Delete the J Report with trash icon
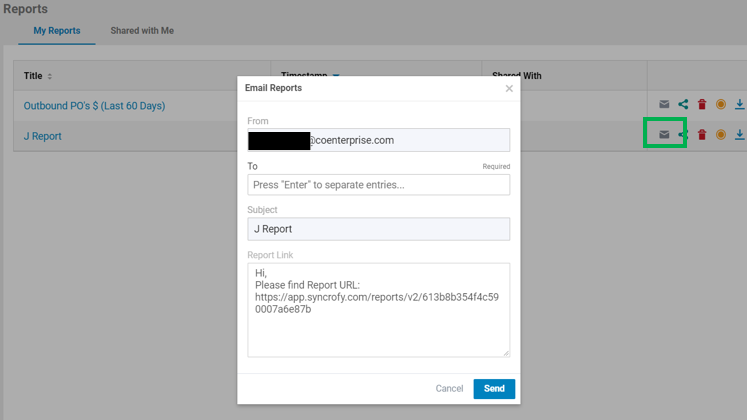This screenshot has width=747, height=420. tap(702, 135)
